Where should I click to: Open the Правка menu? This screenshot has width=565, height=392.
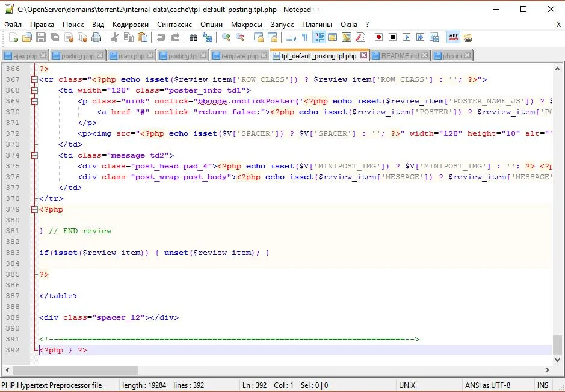click(42, 25)
